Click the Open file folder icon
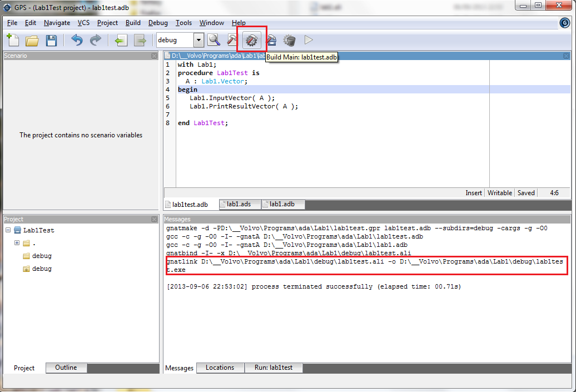 point(32,40)
